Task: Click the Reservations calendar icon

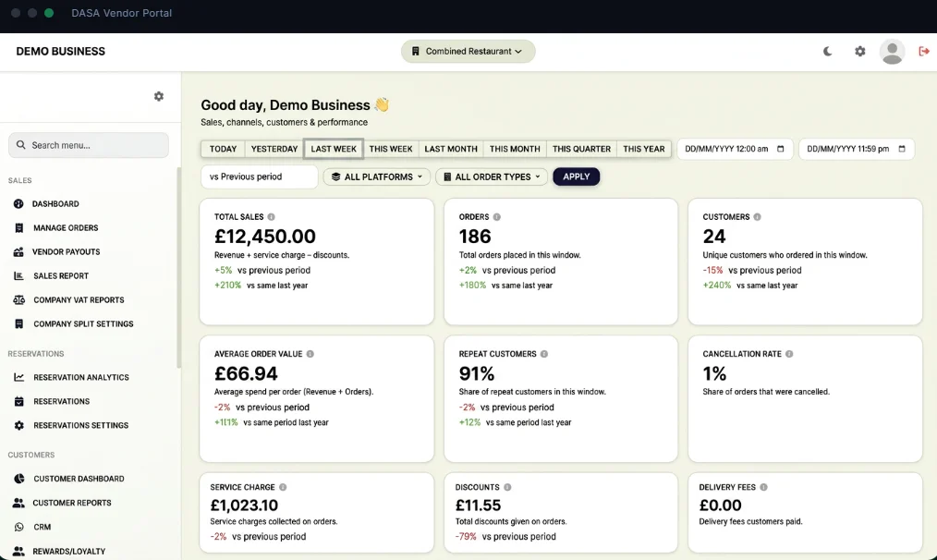Action: point(19,401)
